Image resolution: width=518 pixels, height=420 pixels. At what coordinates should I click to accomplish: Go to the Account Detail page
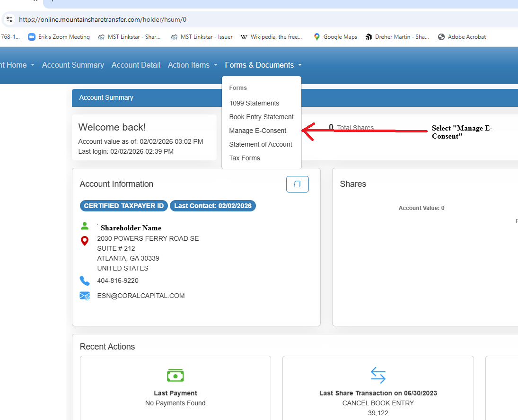(x=136, y=65)
